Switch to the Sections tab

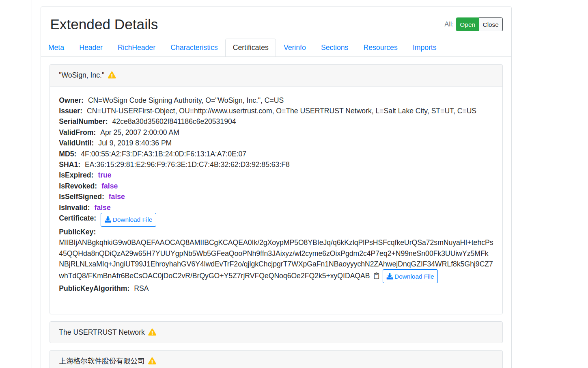pyautogui.click(x=335, y=48)
